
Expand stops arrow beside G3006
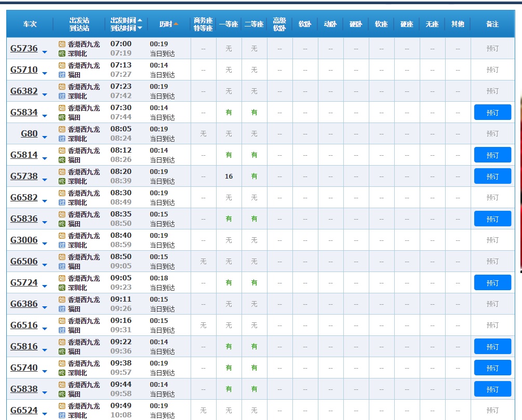coord(45,244)
